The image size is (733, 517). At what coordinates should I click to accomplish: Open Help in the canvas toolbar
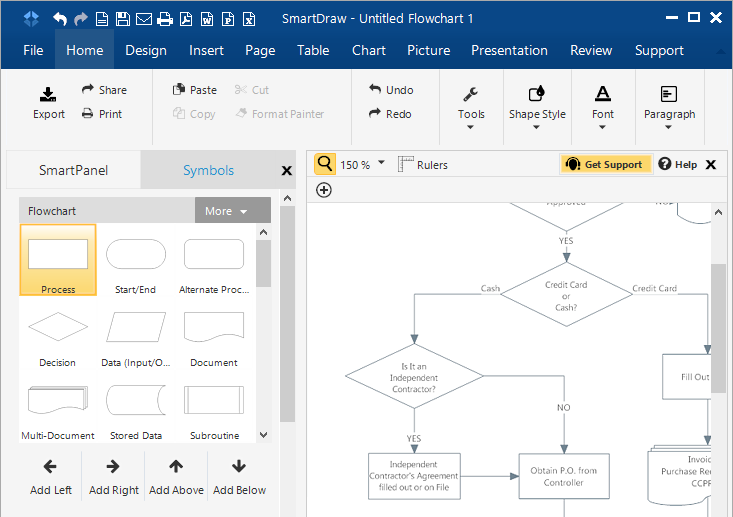click(678, 164)
